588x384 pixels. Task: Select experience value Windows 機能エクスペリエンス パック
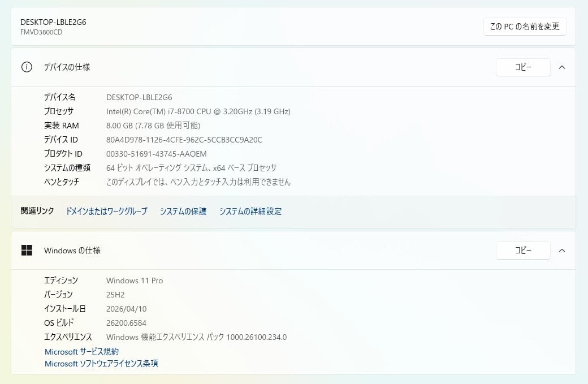point(196,336)
